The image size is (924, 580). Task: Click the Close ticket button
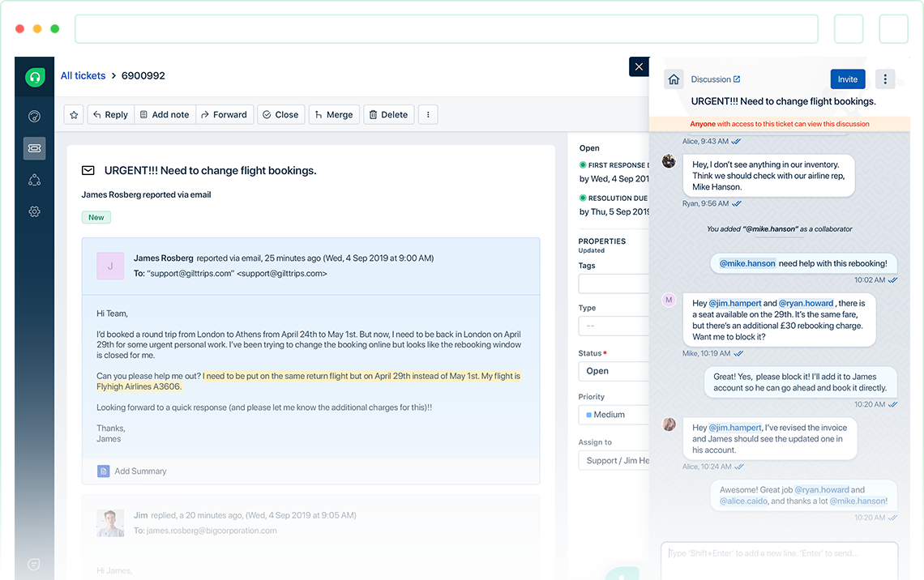[x=280, y=115]
